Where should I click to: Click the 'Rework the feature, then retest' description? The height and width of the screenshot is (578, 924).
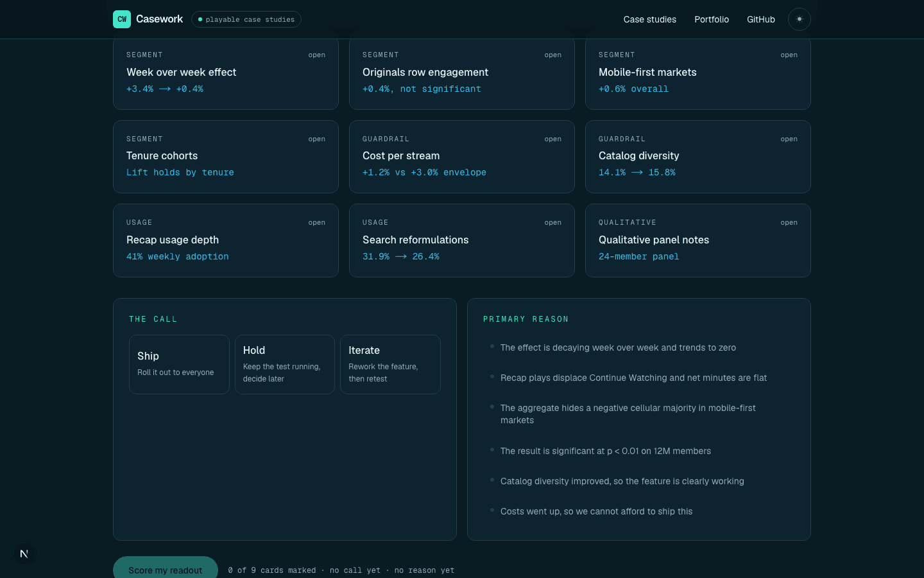click(383, 372)
